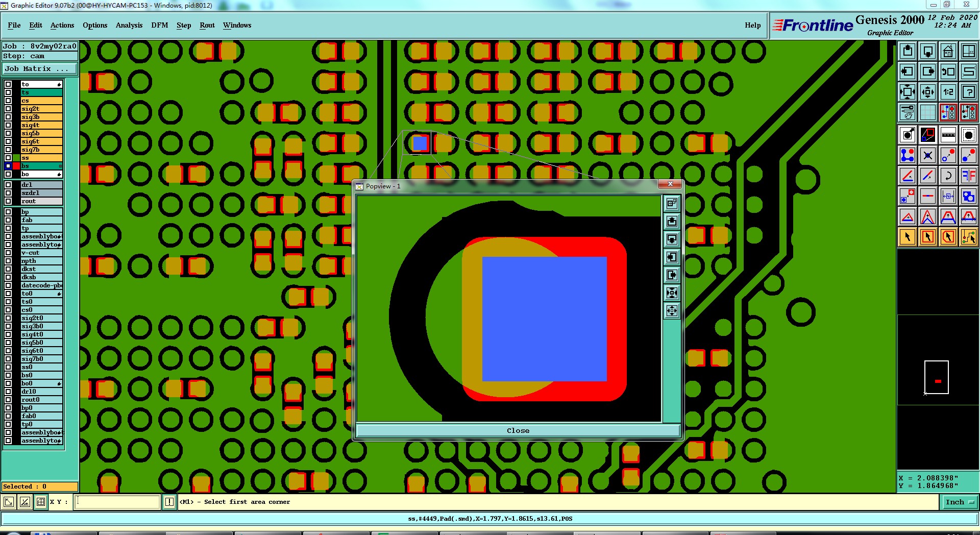Click the zoom out icon
980x535 pixels.
click(x=928, y=92)
